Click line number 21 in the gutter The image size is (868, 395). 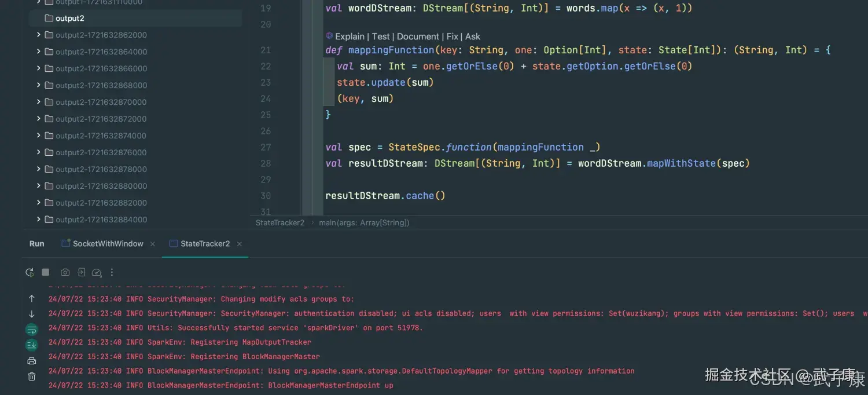[266, 50]
